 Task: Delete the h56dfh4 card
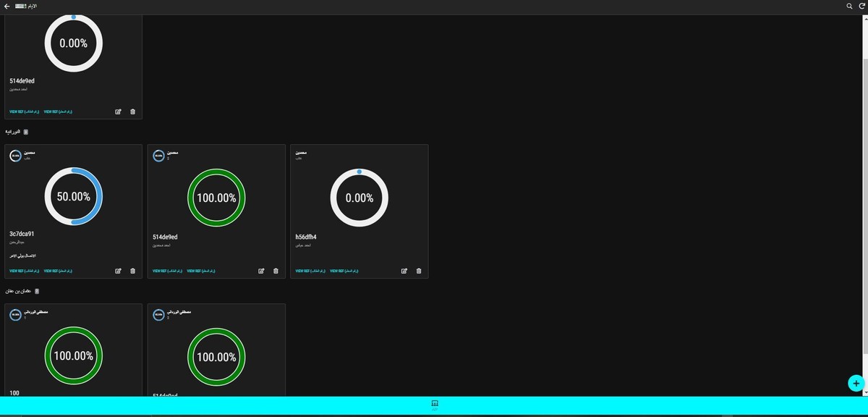point(419,271)
